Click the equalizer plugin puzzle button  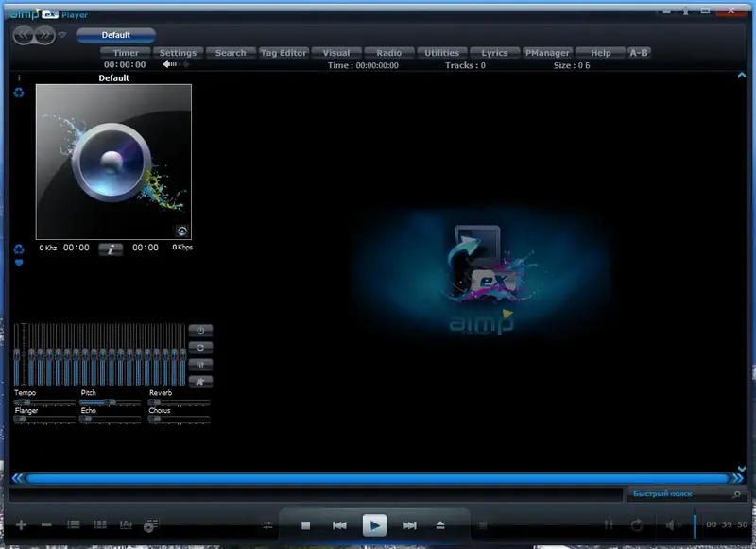[x=200, y=382]
